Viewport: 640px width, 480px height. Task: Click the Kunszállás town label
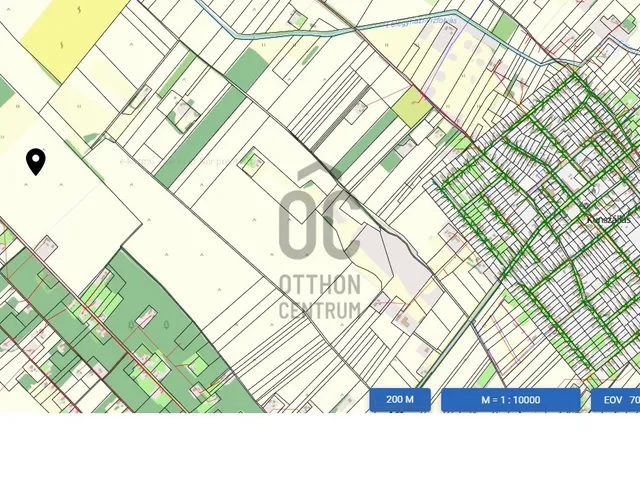[x=608, y=220]
